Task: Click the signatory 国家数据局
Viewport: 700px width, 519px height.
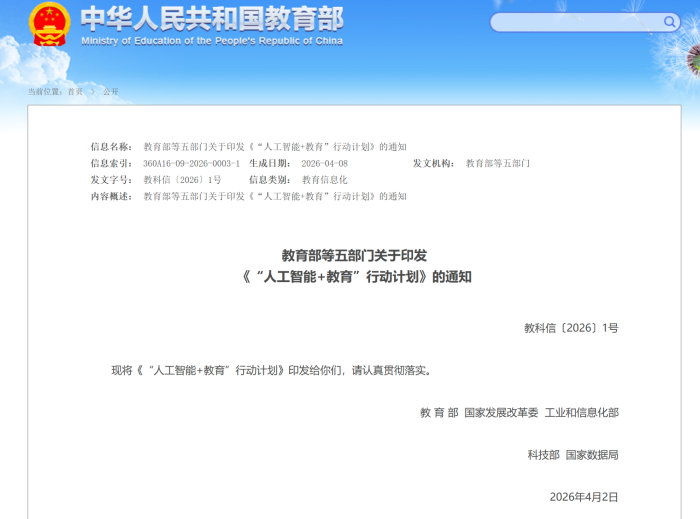Action: click(x=592, y=455)
